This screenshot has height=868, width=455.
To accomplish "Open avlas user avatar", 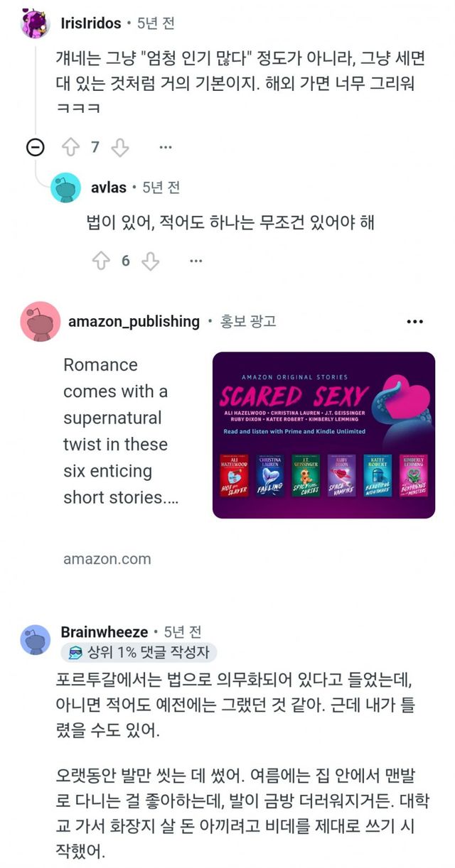I will [x=66, y=188].
